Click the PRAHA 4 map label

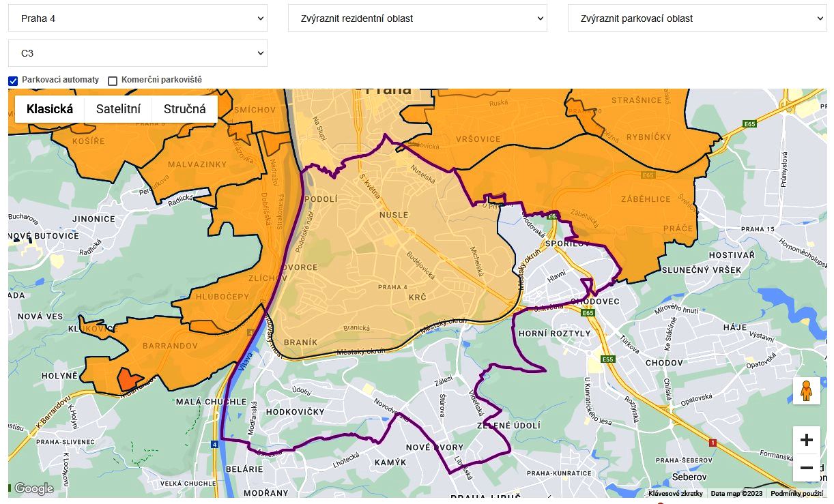(392, 286)
